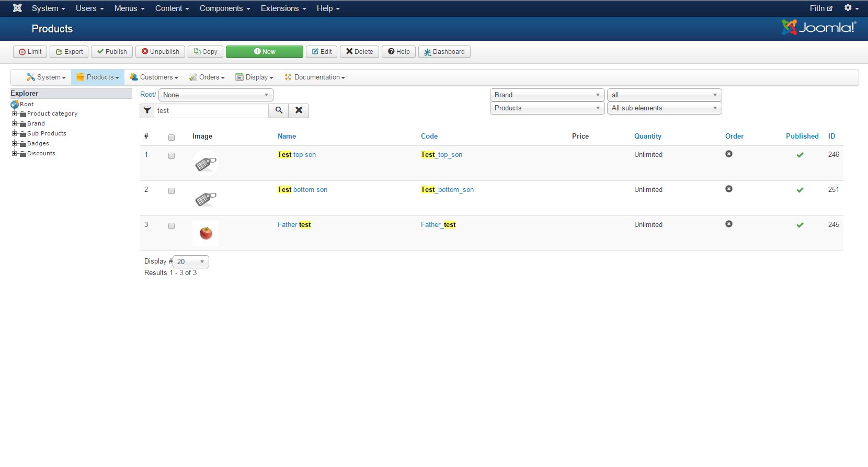Open the Users menu
Screen dimensions: 868x467
click(x=89, y=8)
